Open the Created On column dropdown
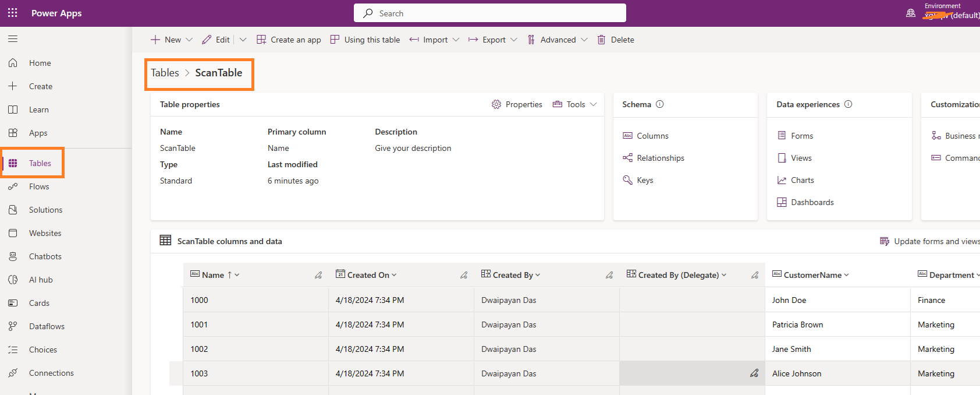980x395 pixels. (394, 275)
